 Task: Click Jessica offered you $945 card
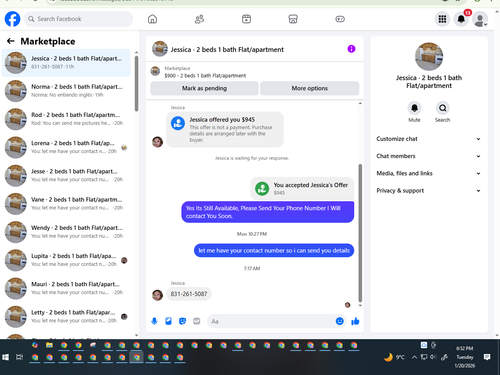point(225,129)
